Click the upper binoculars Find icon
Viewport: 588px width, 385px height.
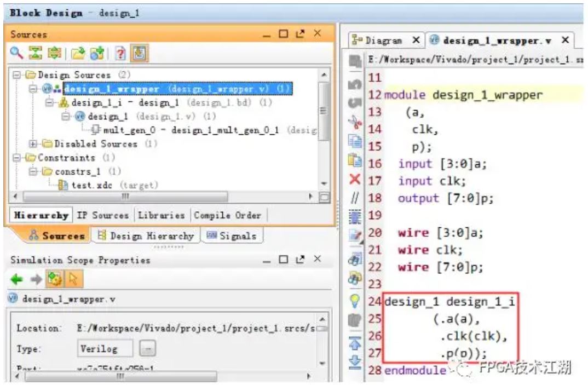click(x=355, y=259)
